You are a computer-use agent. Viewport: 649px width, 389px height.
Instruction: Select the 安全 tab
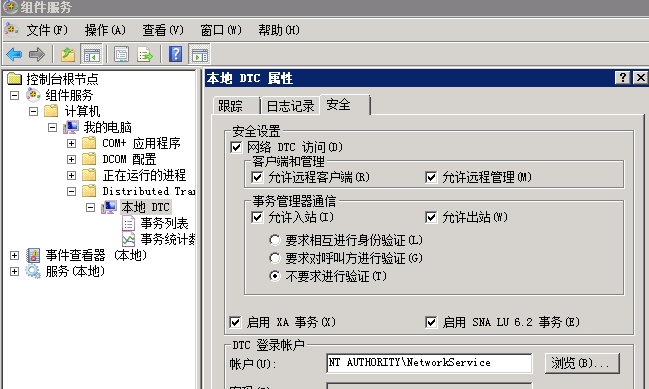click(345, 104)
